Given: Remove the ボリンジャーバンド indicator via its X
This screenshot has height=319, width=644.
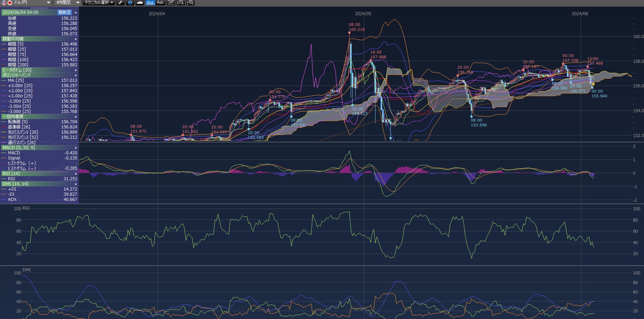Looking at the screenshot, I should [76, 75].
